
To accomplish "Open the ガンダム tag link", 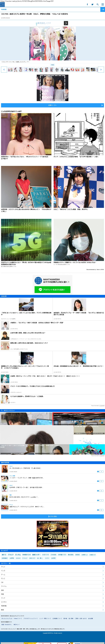I will coord(18,555).
